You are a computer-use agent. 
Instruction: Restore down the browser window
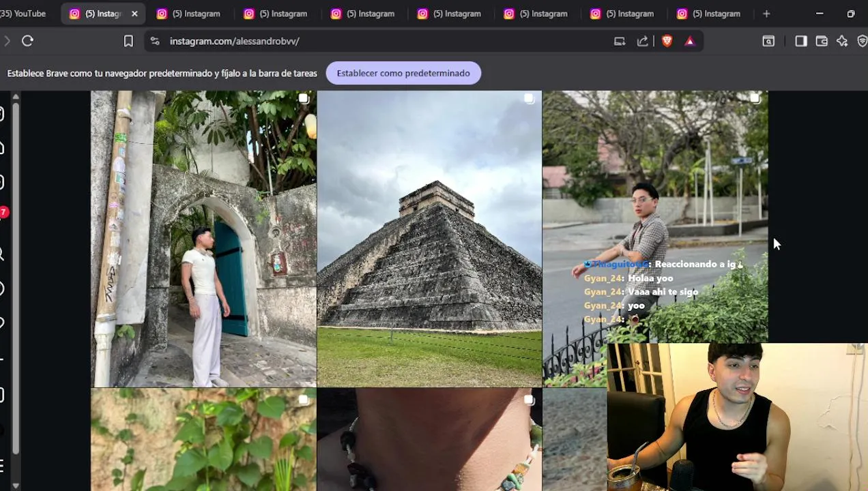[851, 14]
